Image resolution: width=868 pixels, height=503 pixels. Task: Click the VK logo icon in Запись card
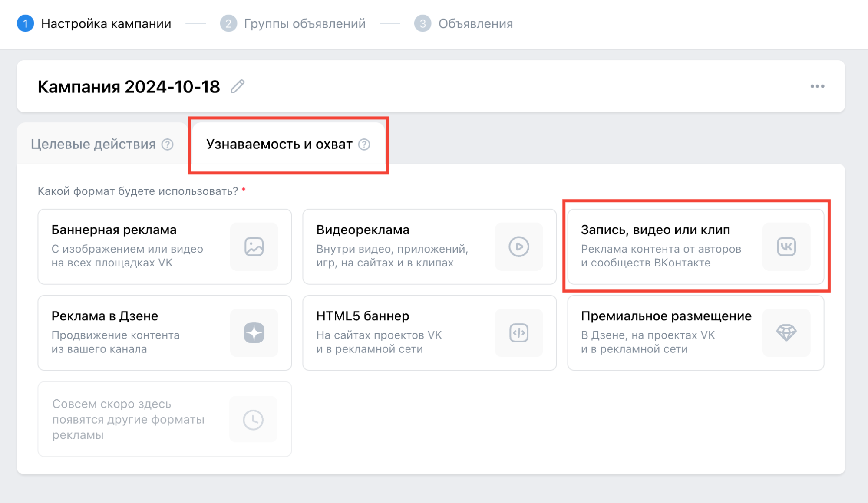tap(786, 247)
